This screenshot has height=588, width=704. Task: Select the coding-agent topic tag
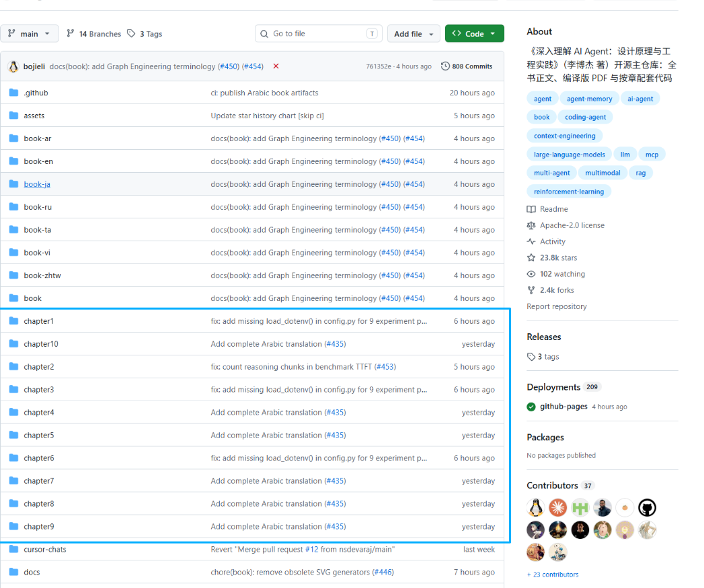(x=585, y=117)
